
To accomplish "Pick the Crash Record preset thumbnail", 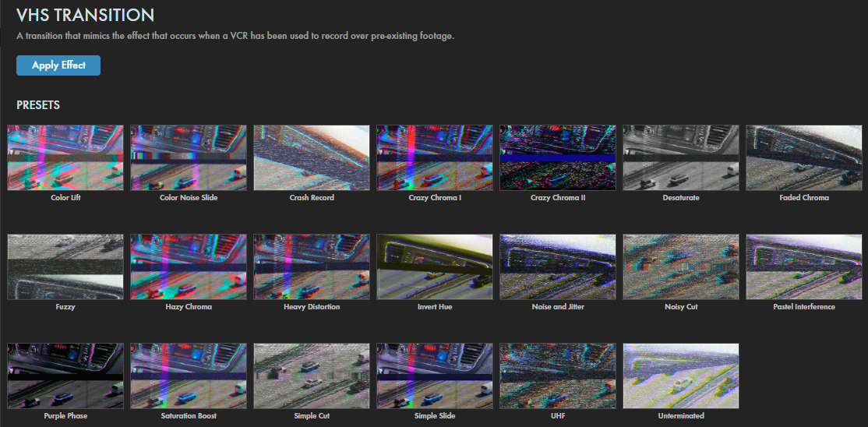I will [x=312, y=157].
